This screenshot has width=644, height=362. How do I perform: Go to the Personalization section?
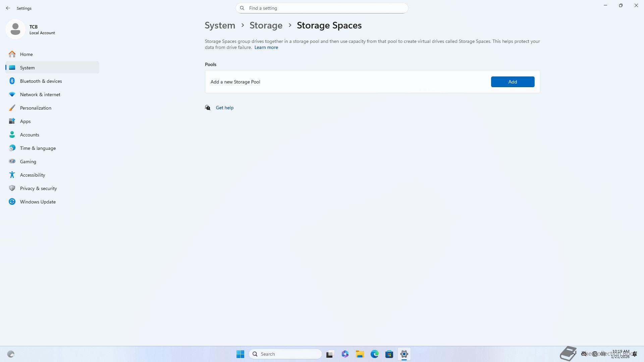[36, 108]
